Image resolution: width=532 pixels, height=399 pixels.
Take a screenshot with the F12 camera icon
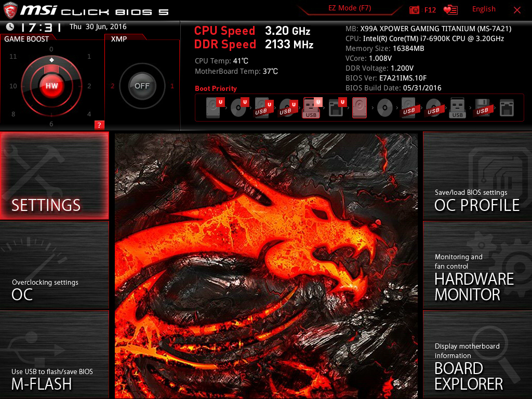pyautogui.click(x=422, y=10)
